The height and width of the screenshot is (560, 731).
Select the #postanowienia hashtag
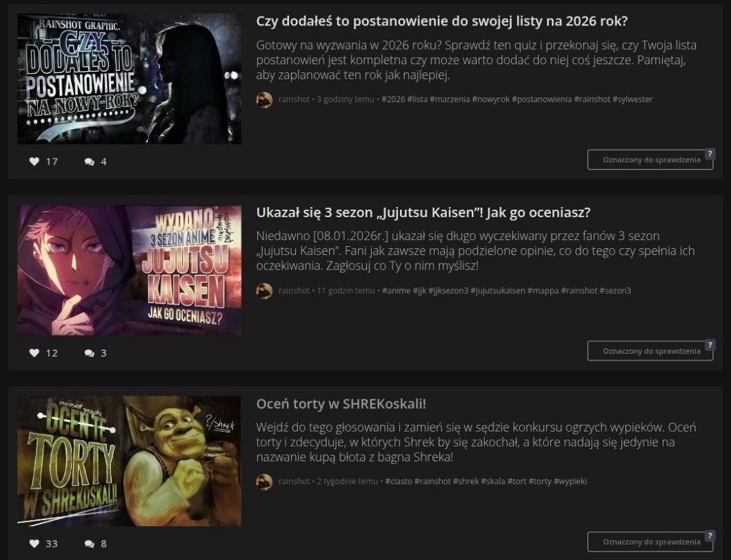pos(542,99)
